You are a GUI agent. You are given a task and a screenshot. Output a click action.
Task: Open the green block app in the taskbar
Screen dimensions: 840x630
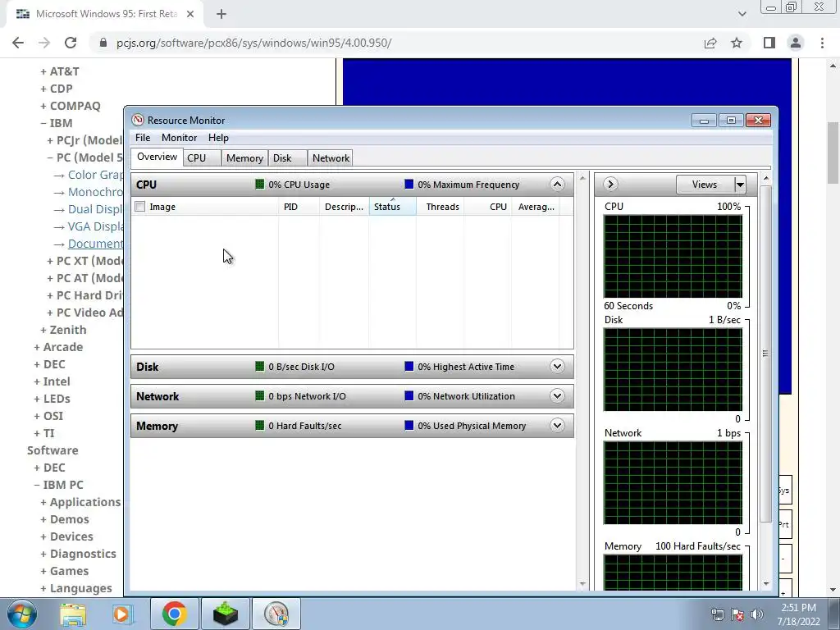[226, 614]
